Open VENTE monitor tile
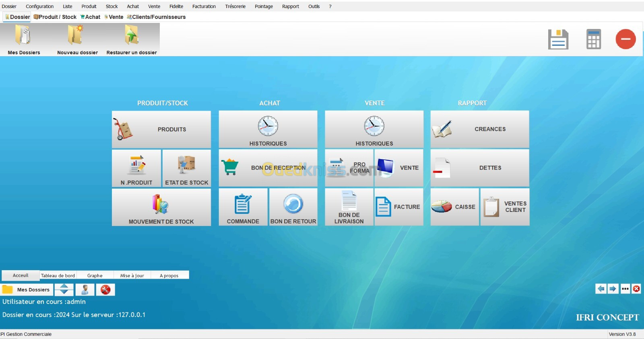The image size is (644, 339). 399,168
